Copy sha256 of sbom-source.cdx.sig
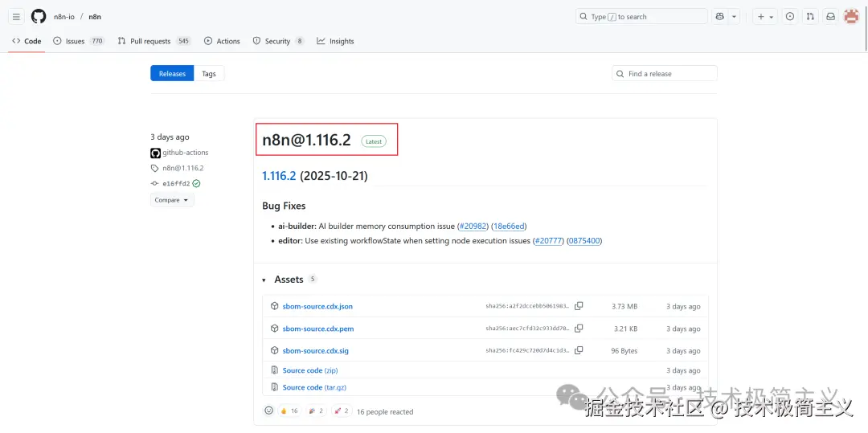 (579, 350)
